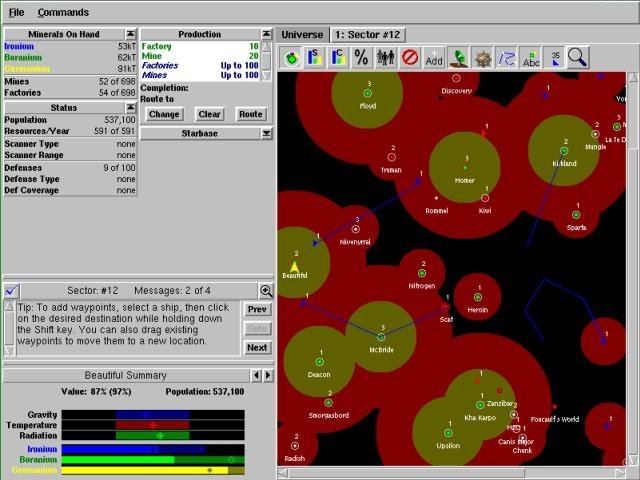Expand the Starbase panel
Screen dimensions: 640x480
tap(266, 133)
